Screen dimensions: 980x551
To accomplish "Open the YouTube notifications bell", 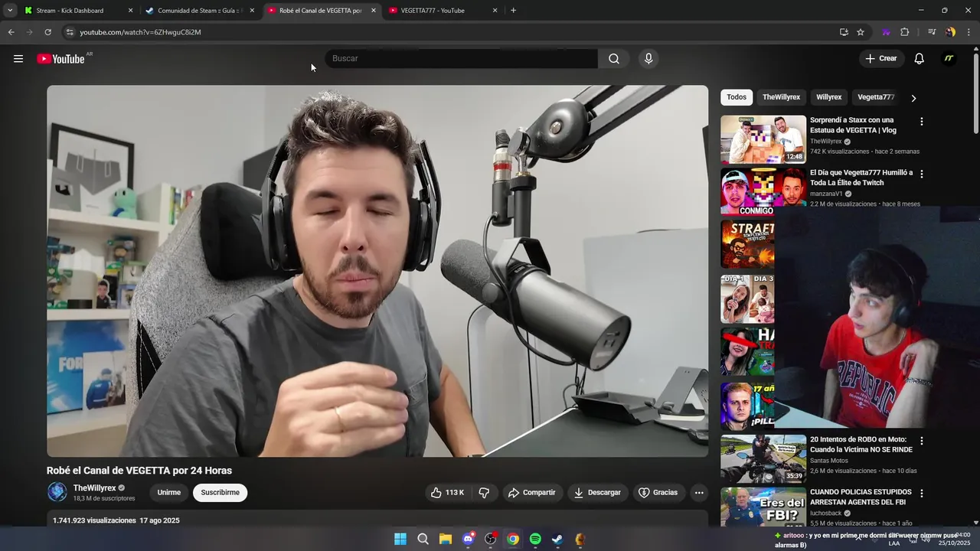I will coord(919,59).
